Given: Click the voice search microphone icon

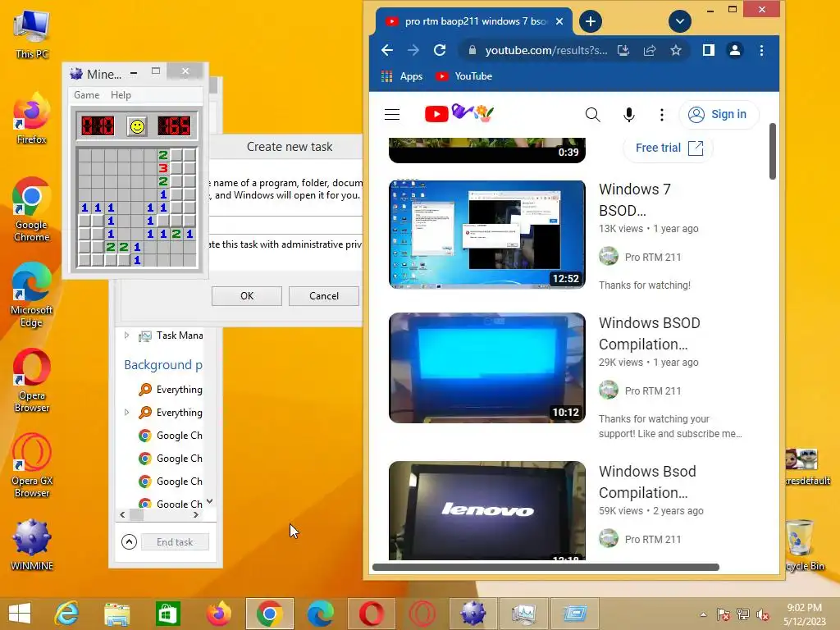Looking at the screenshot, I should (629, 114).
